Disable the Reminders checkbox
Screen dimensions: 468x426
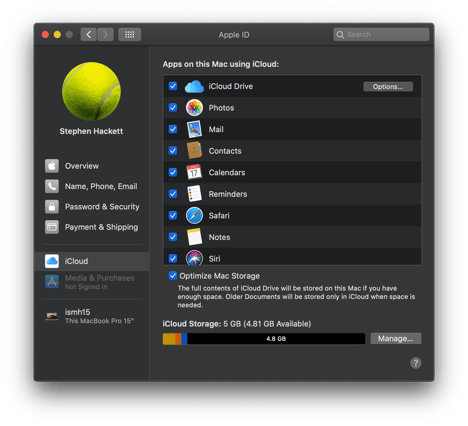point(173,194)
